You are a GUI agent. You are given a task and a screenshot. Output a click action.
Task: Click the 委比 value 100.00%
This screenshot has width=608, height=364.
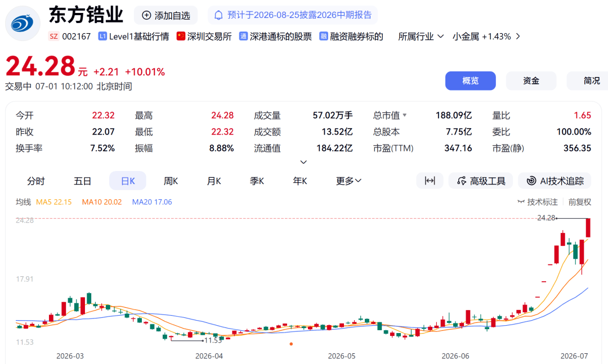(574, 132)
